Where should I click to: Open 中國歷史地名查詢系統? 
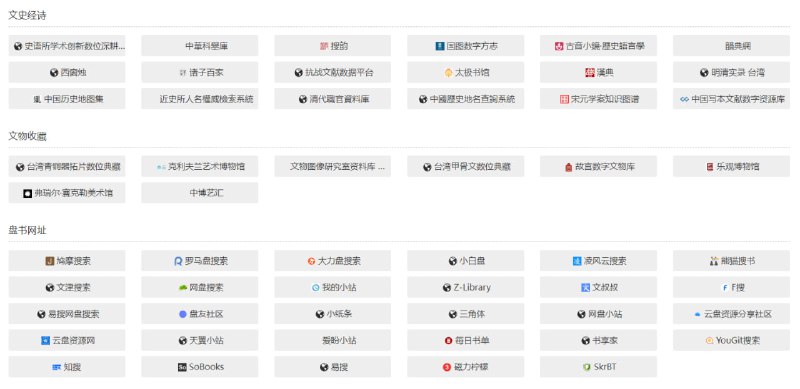(x=465, y=99)
